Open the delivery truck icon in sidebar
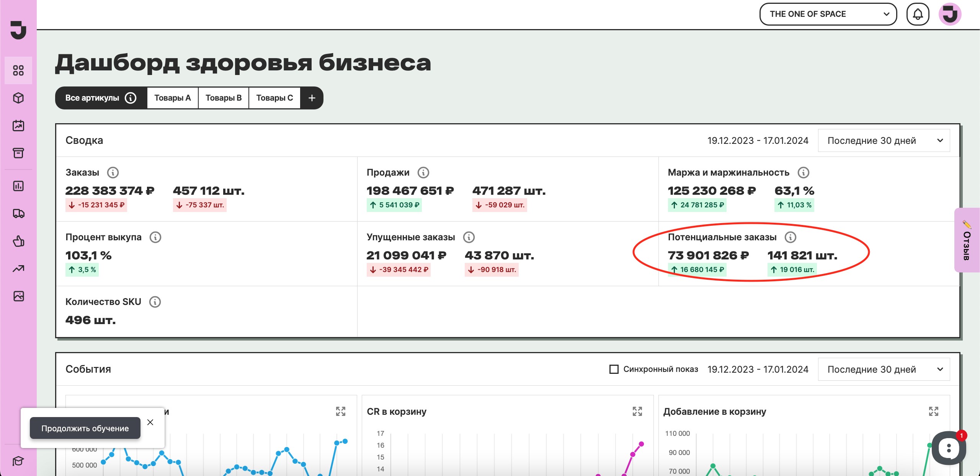The height and width of the screenshot is (476, 980). click(x=18, y=214)
